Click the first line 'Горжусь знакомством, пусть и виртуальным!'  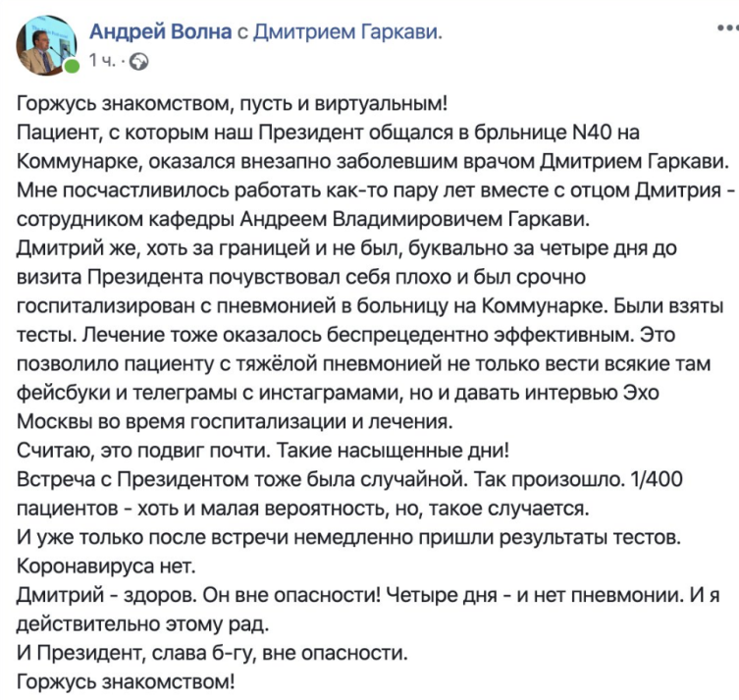click(x=232, y=104)
